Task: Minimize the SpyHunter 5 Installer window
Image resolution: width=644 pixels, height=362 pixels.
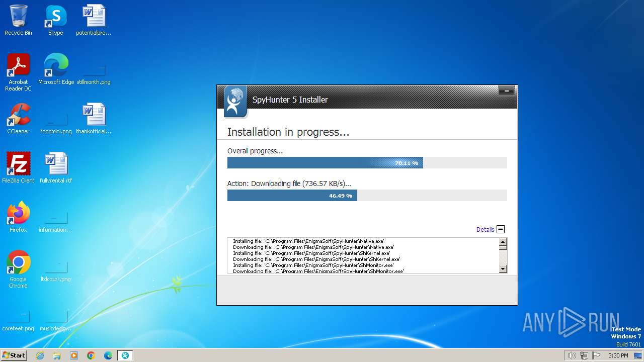Action: [x=506, y=91]
